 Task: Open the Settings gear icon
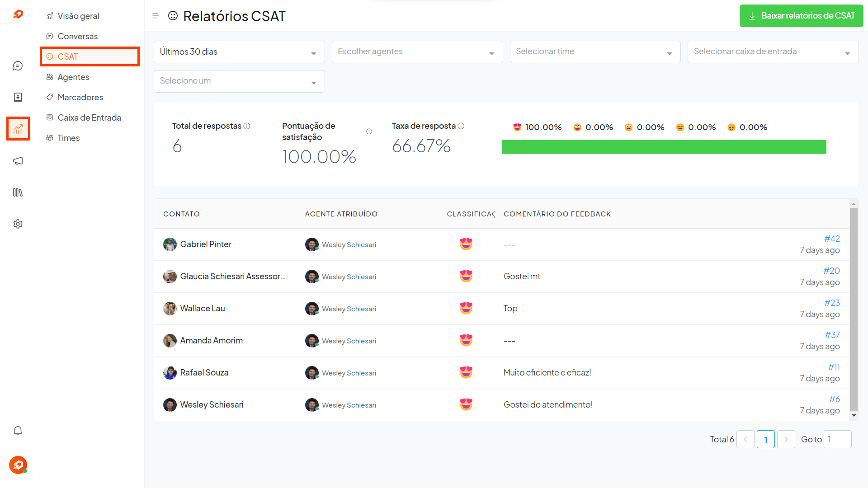(x=18, y=224)
